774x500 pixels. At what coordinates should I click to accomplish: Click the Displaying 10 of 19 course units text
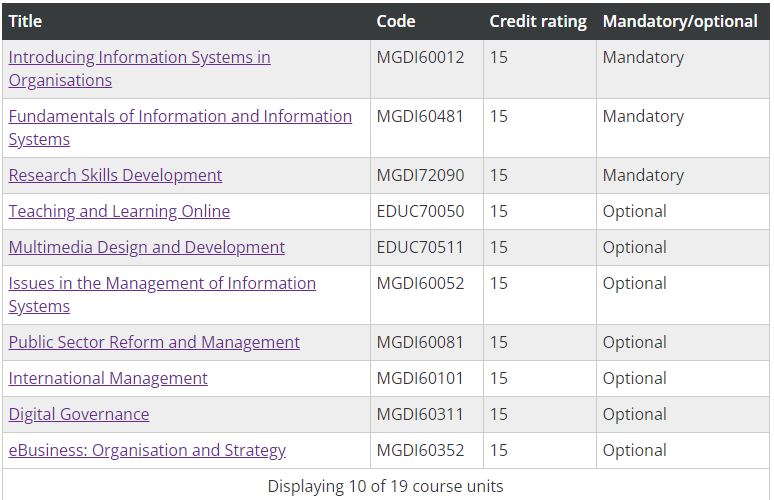(x=385, y=486)
